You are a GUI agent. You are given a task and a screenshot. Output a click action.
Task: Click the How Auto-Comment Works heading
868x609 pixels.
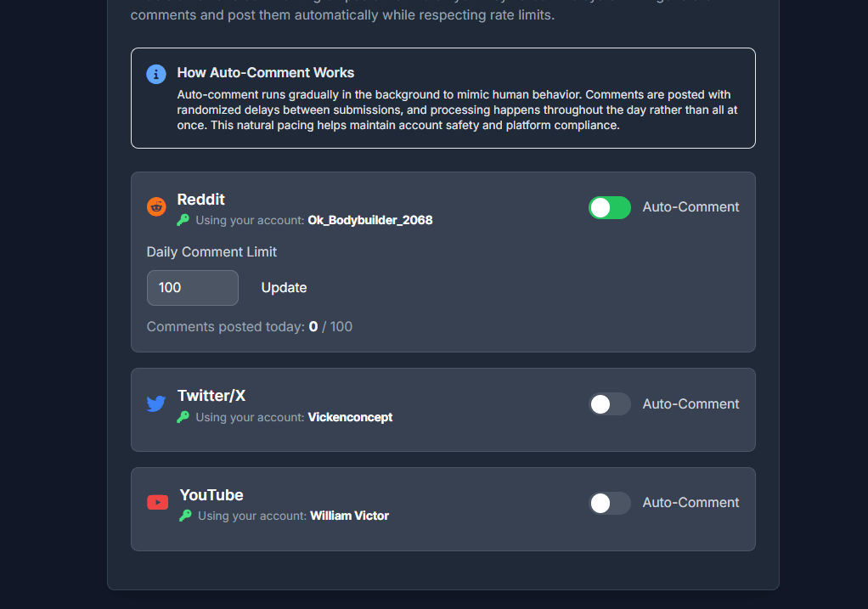(266, 73)
